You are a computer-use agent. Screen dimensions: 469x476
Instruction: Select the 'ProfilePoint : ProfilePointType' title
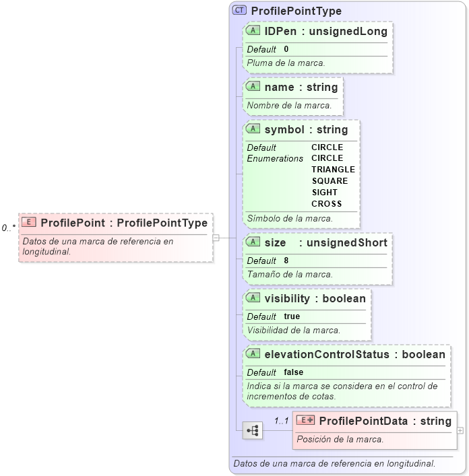click(x=124, y=223)
